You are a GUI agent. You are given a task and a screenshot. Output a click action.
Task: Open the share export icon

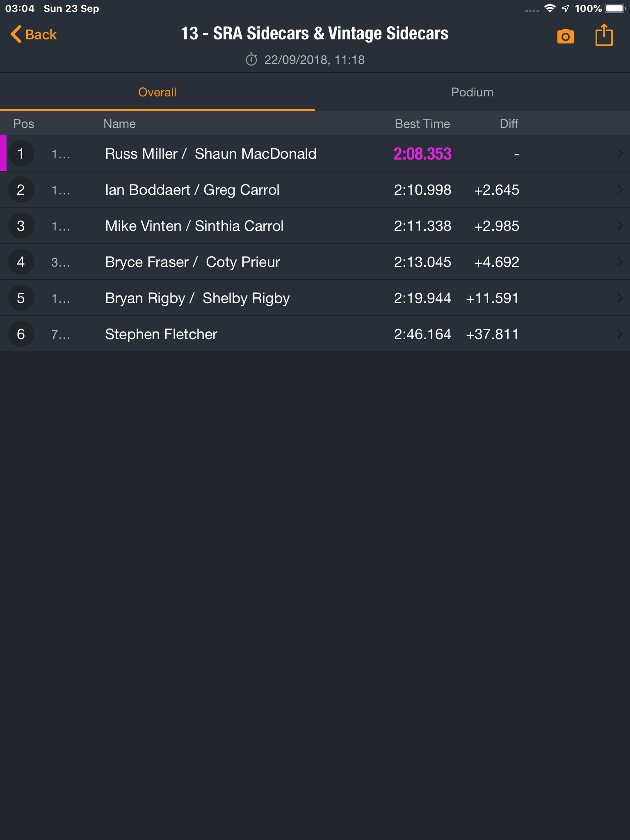coord(604,35)
